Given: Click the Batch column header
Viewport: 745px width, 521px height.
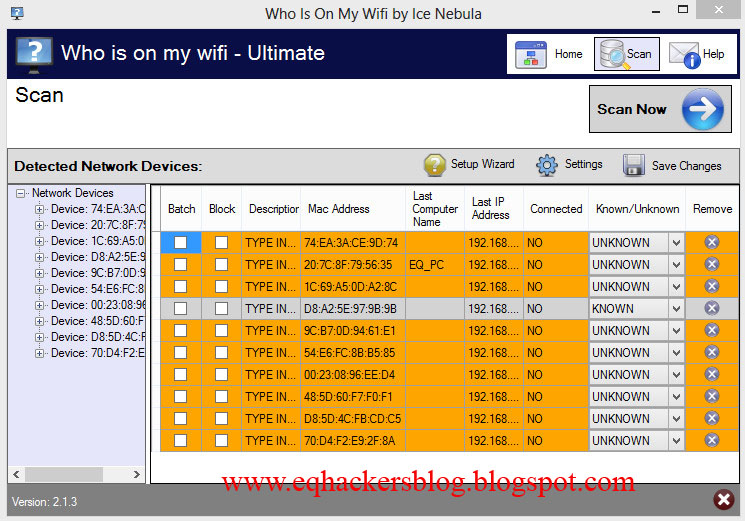Looking at the screenshot, I should (x=181, y=209).
